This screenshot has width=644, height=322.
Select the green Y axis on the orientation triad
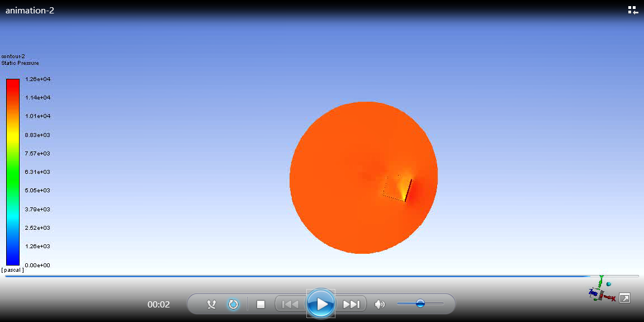(x=600, y=282)
